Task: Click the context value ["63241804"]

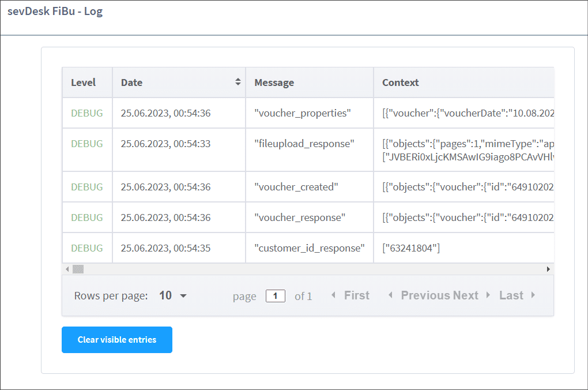Action: pos(411,248)
